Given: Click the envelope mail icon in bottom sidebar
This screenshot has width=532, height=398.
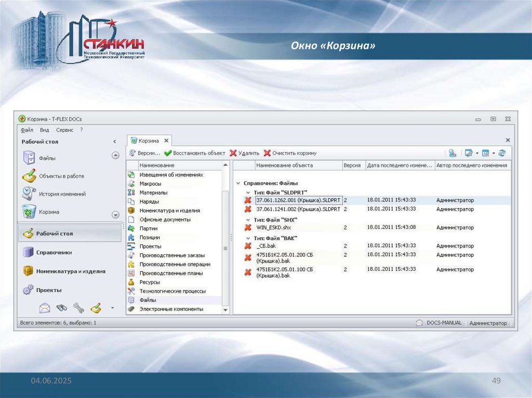Looking at the screenshot, I should pyautogui.click(x=45, y=308).
